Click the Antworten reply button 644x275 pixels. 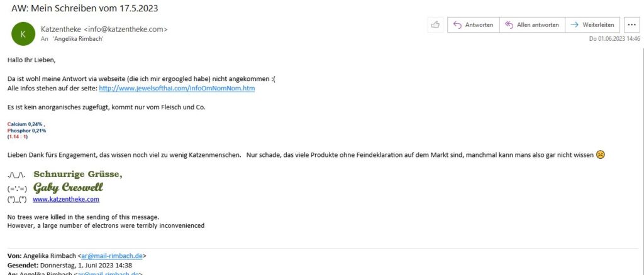[473, 25]
